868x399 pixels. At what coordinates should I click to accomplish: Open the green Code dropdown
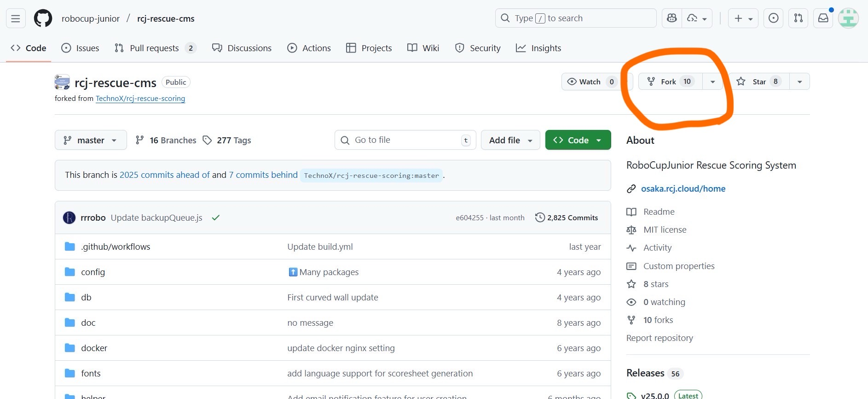click(x=578, y=140)
